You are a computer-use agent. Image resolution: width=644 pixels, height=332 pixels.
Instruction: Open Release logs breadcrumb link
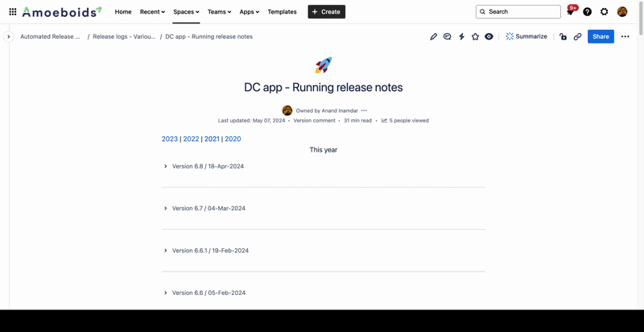tap(124, 36)
